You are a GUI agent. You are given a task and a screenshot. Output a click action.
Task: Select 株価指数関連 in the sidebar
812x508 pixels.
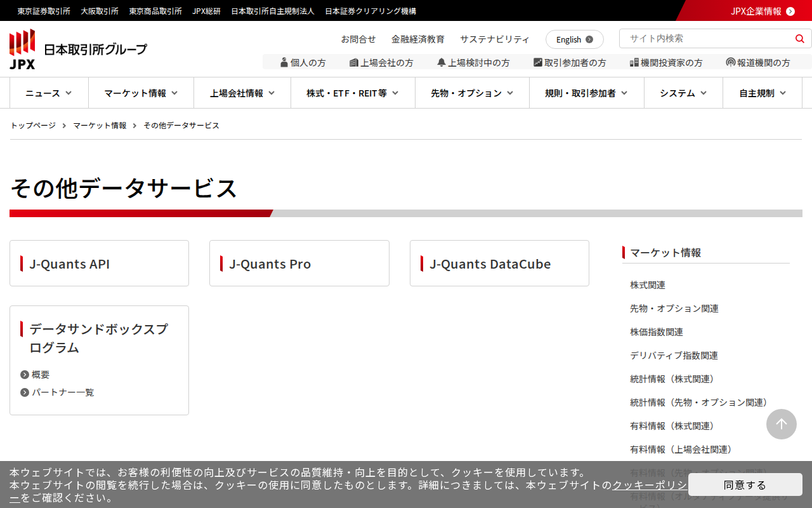coord(657,332)
